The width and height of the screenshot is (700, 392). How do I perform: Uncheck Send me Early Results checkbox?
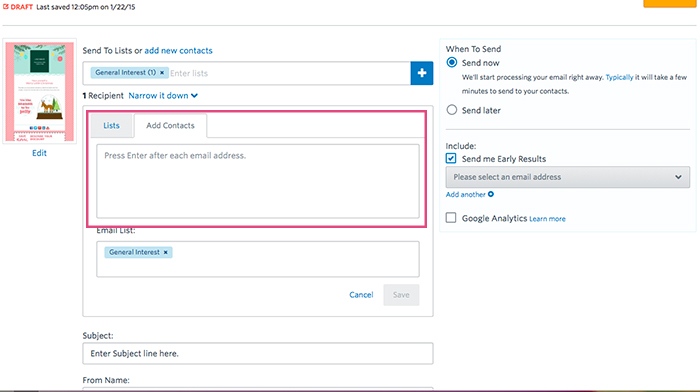pos(451,158)
